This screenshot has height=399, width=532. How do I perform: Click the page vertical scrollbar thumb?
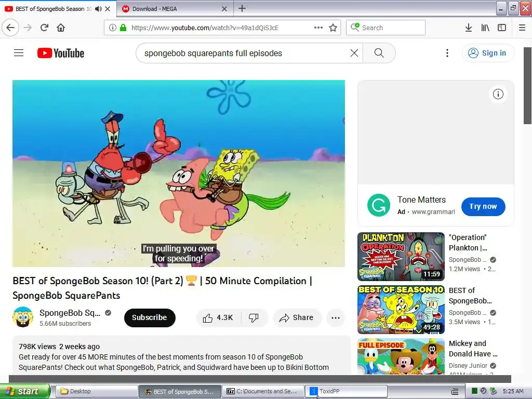coord(528,86)
